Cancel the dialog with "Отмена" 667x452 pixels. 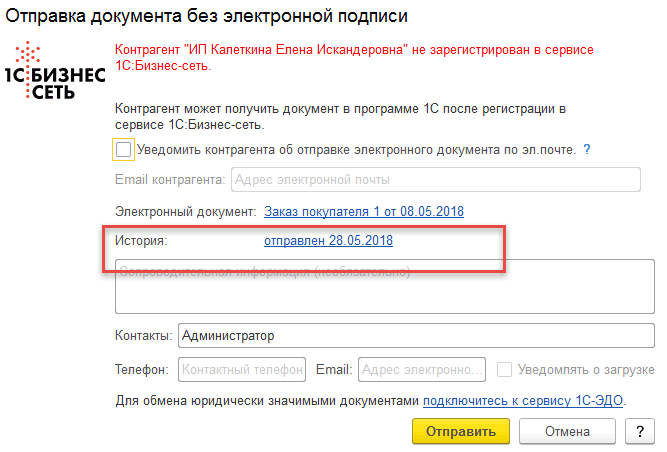[x=567, y=432]
